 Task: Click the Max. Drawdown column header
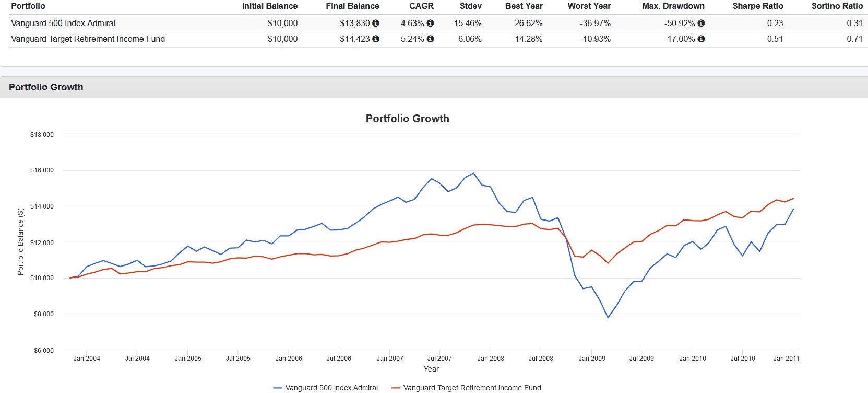[x=673, y=6]
